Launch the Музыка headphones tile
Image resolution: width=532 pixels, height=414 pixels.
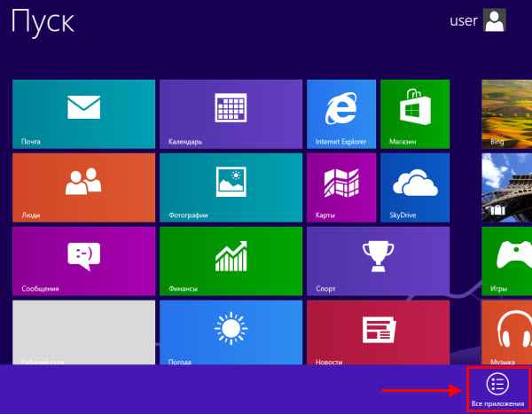(506, 332)
